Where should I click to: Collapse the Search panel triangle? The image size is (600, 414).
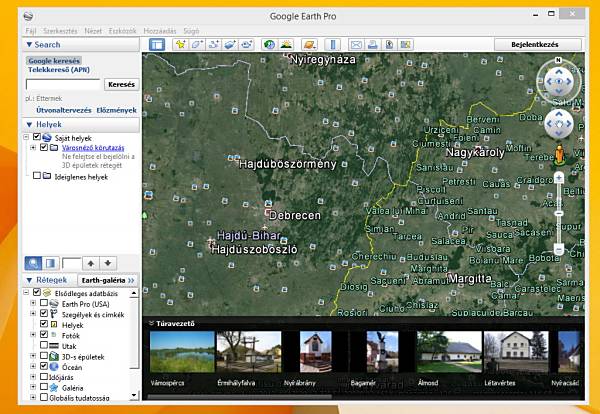pyautogui.click(x=29, y=45)
